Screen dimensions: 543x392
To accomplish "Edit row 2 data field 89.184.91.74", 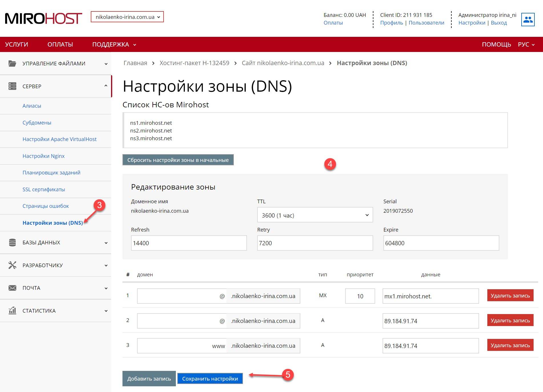I will (x=431, y=321).
